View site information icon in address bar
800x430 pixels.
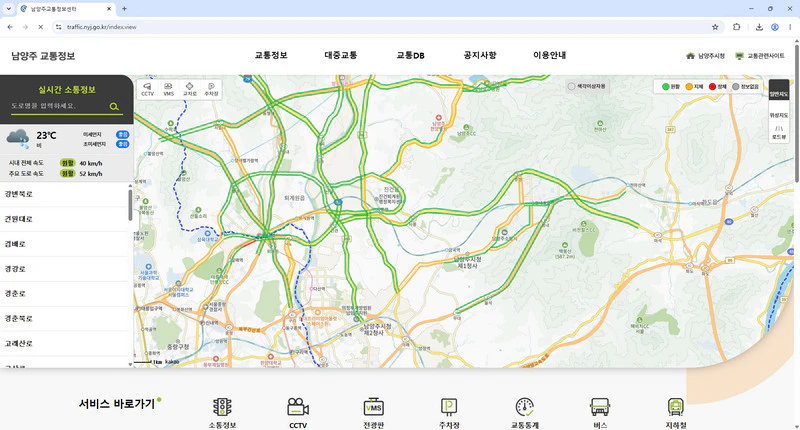[59, 27]
